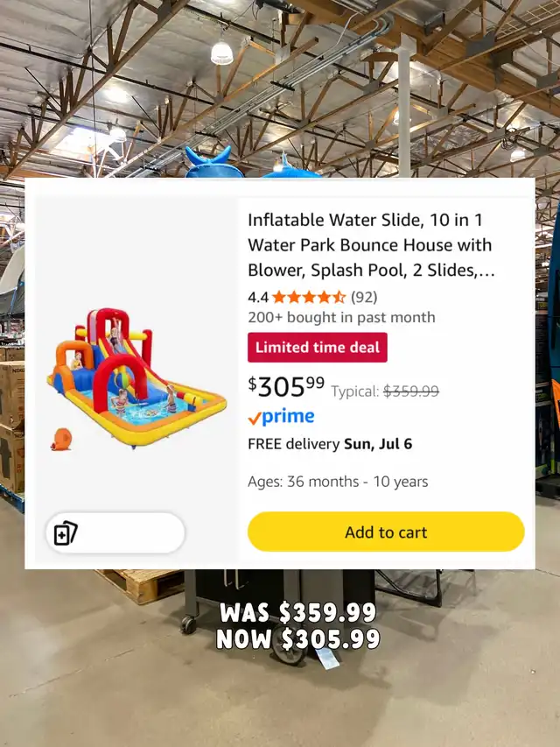Click the cards-with-plus icon in white pill
Screen dimensions: 560x747
[66, 533]
